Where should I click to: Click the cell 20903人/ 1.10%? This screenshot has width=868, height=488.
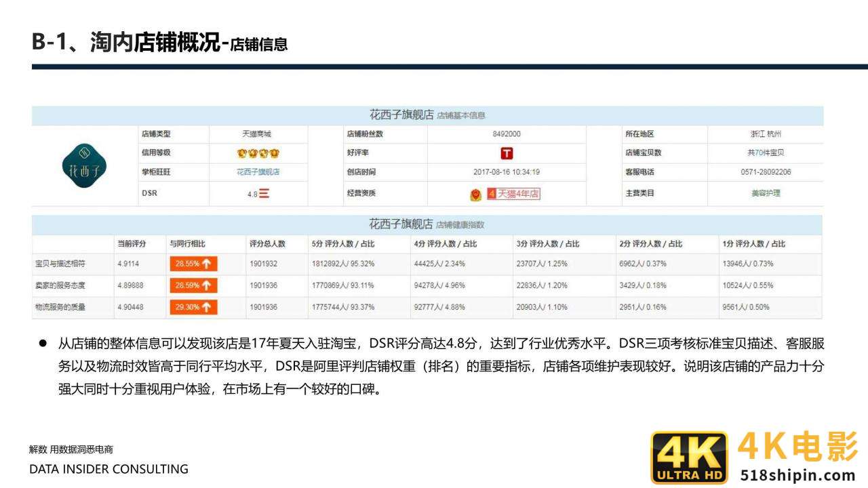coord(542,307)
